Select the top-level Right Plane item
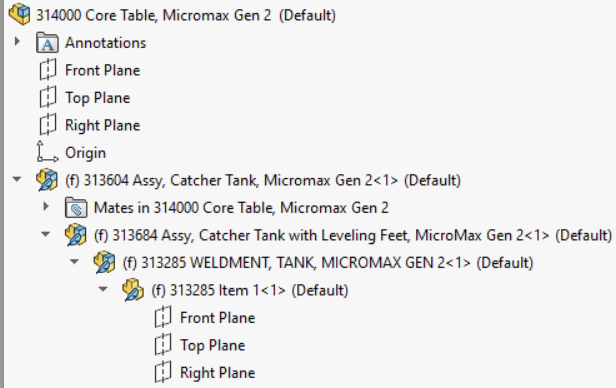This screenshot has height=388, width=616. point(90,125)
